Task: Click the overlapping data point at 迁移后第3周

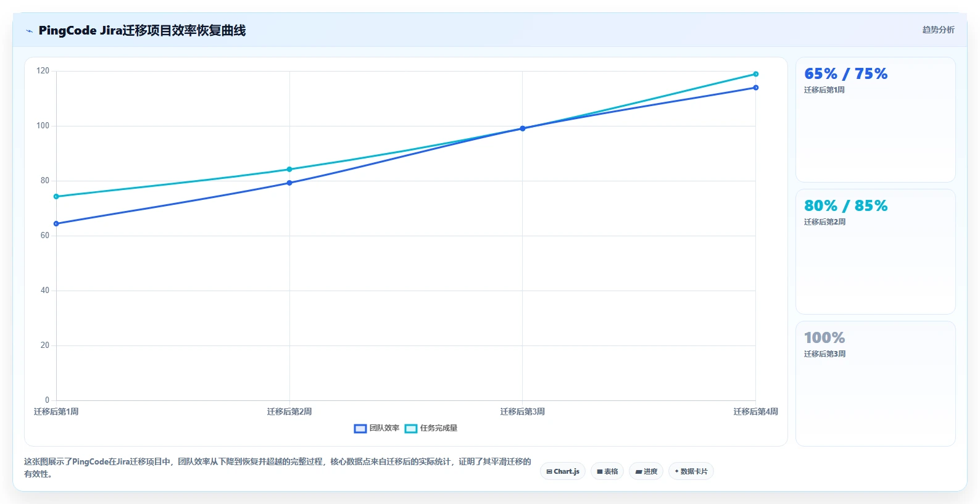Action: [523, 128]
